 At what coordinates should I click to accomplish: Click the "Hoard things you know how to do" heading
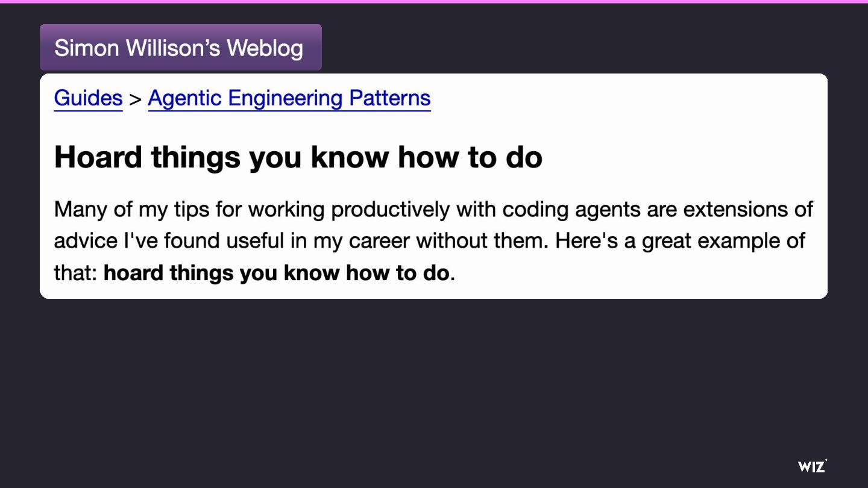tap(298, 157)
